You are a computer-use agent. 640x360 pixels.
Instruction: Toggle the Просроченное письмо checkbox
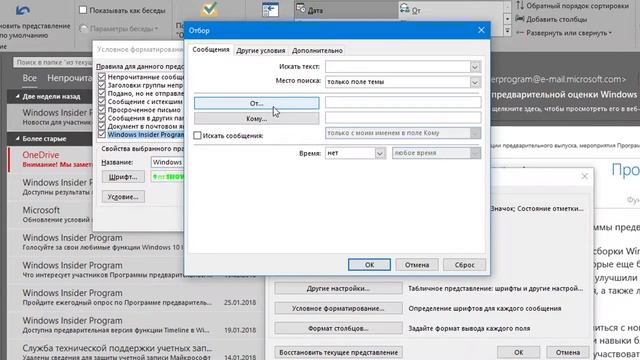pyautogui.click(x=102, y=109)
